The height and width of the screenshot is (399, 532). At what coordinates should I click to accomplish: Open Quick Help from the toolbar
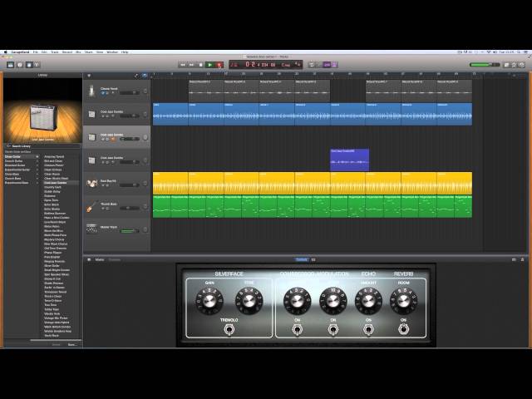click(20, 65)
